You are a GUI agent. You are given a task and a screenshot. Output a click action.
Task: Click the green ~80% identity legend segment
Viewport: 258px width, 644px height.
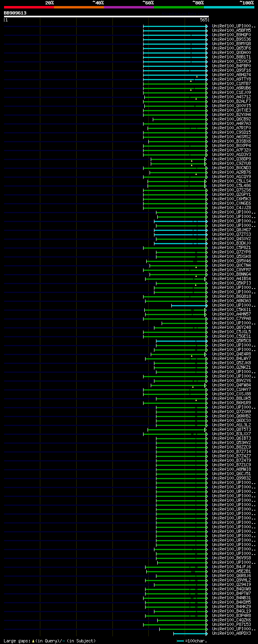point(179,7)
